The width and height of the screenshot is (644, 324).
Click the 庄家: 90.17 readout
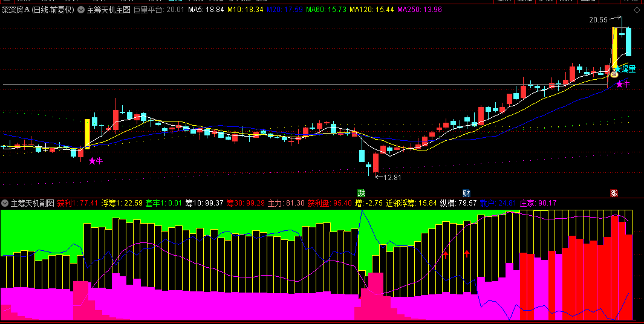tap(538, 203)
